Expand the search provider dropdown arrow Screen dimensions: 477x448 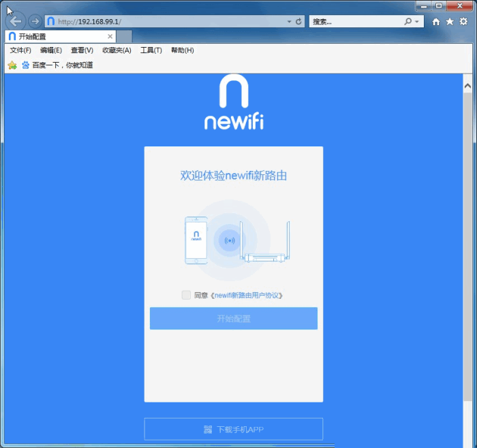pyautogui.click(x=418, y=22)
